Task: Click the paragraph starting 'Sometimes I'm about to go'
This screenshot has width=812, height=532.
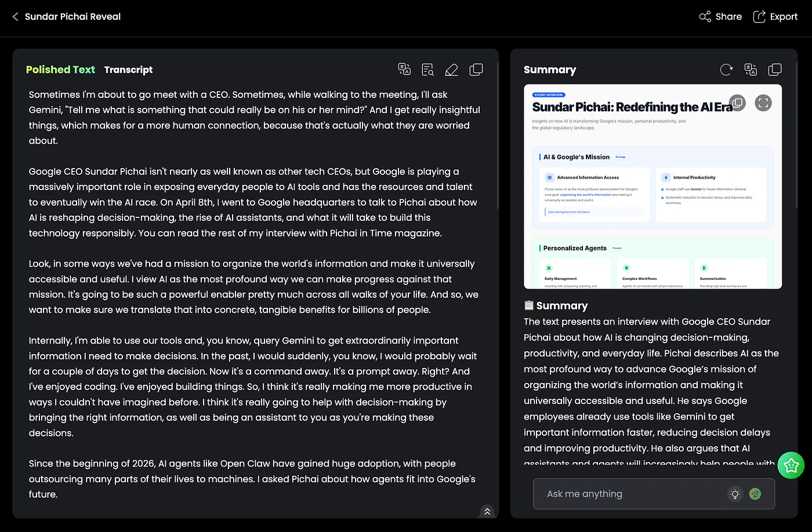Action: (x=255, y=118)
